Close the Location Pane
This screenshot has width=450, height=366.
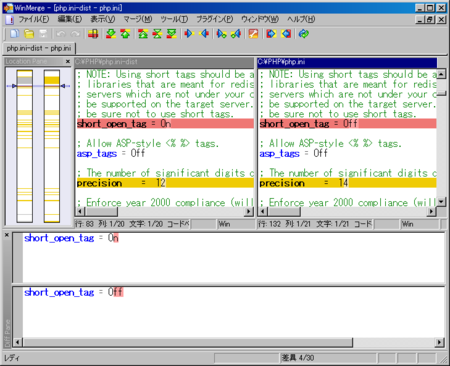point(68,62)
